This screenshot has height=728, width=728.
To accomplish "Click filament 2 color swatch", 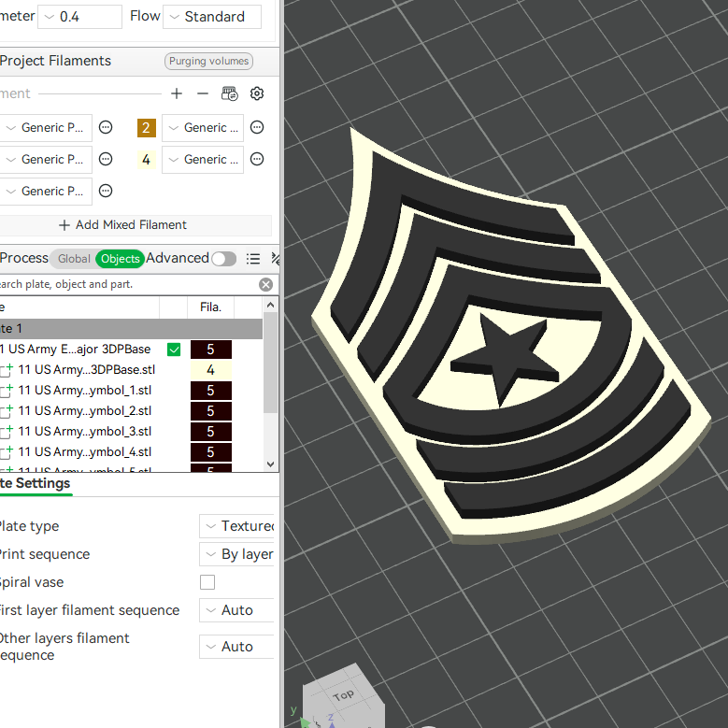I will [x=146, y=128].
